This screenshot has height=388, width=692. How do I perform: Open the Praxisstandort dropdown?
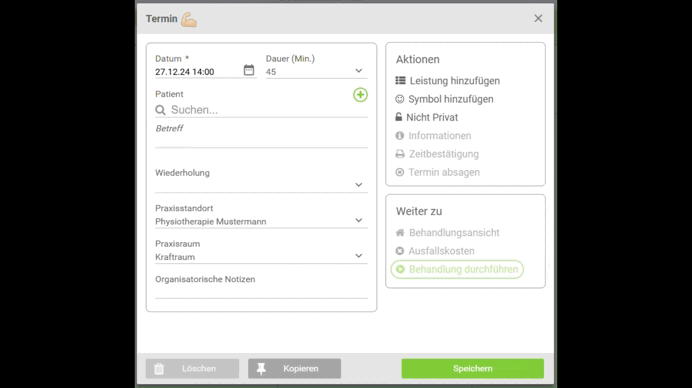click(261, 221)
